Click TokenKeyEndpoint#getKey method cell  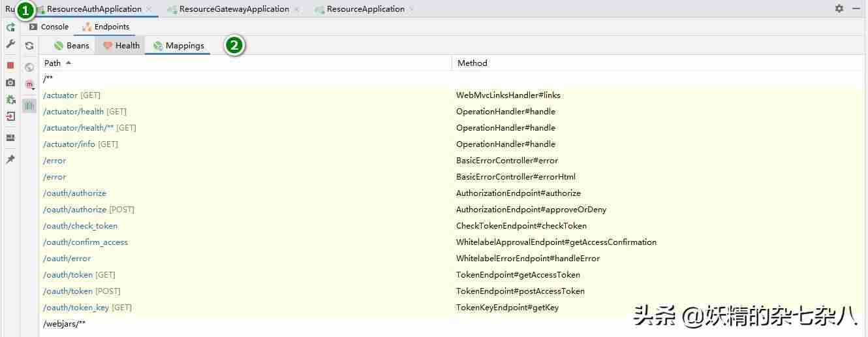(507, 308)
